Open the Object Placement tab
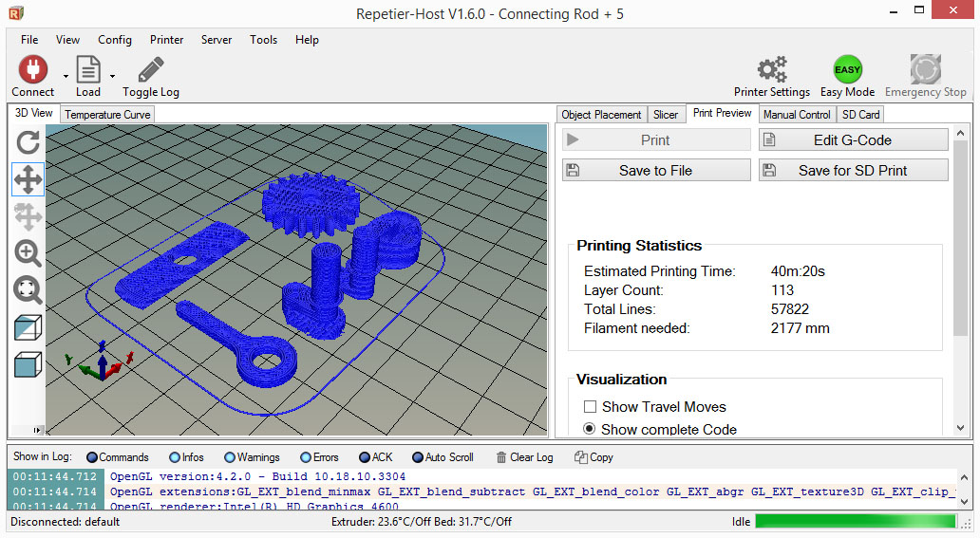 pyautogui.click(x=601, y=115)
